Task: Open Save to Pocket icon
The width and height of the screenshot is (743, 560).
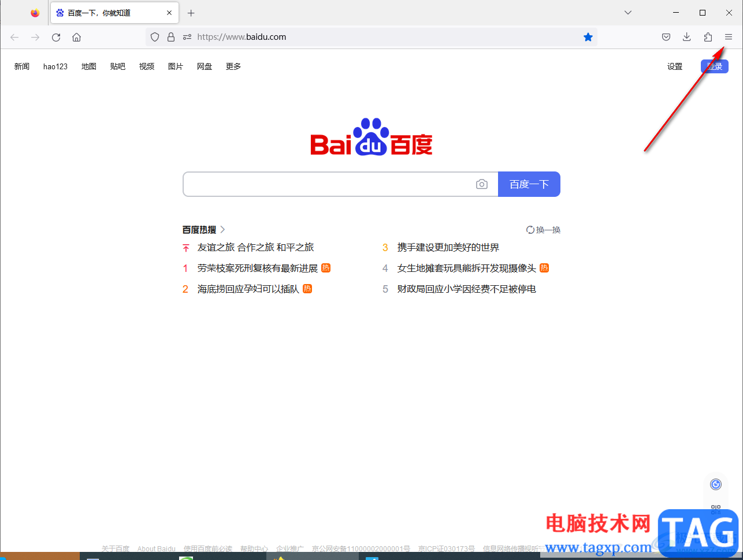Action: [x=666, y=37]
